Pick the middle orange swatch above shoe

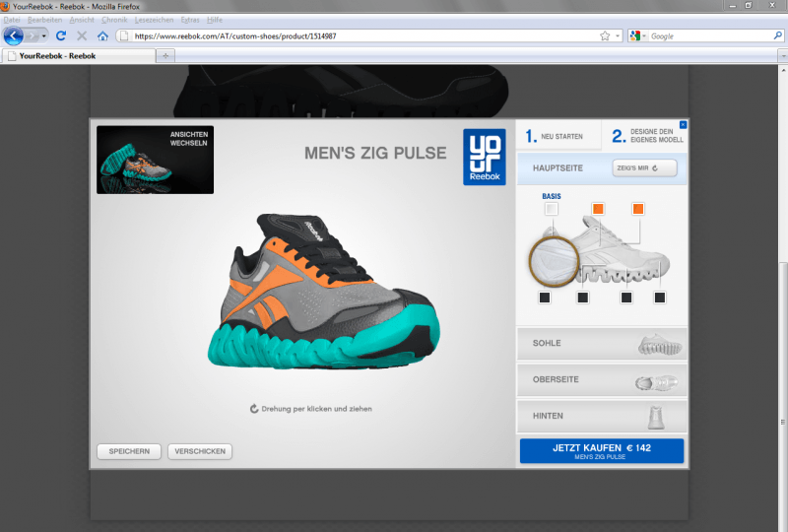(x=598, y=209)
